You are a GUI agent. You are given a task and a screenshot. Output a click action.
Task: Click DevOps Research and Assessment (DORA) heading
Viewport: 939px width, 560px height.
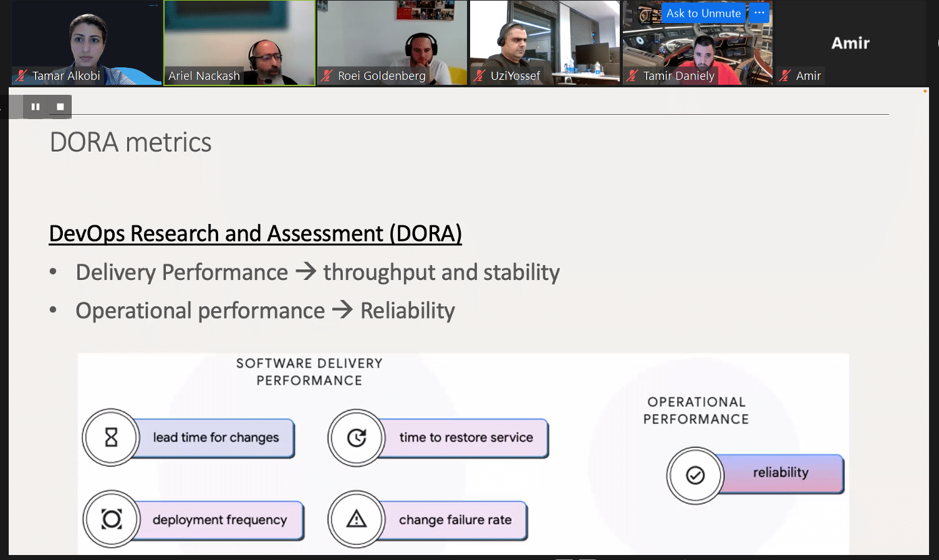tap(256, 234)
